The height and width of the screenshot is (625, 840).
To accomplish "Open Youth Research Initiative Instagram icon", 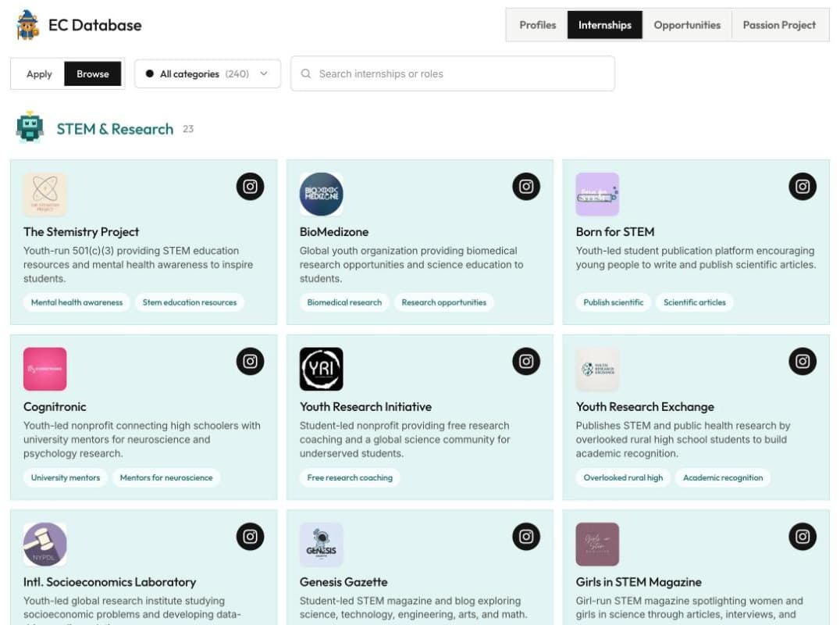I will point(526,361).
